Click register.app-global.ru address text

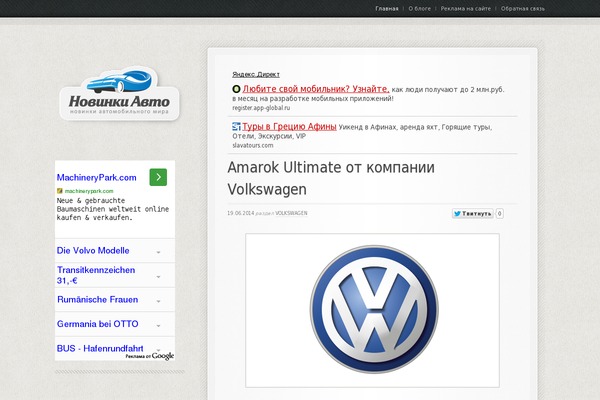[261, 108]
